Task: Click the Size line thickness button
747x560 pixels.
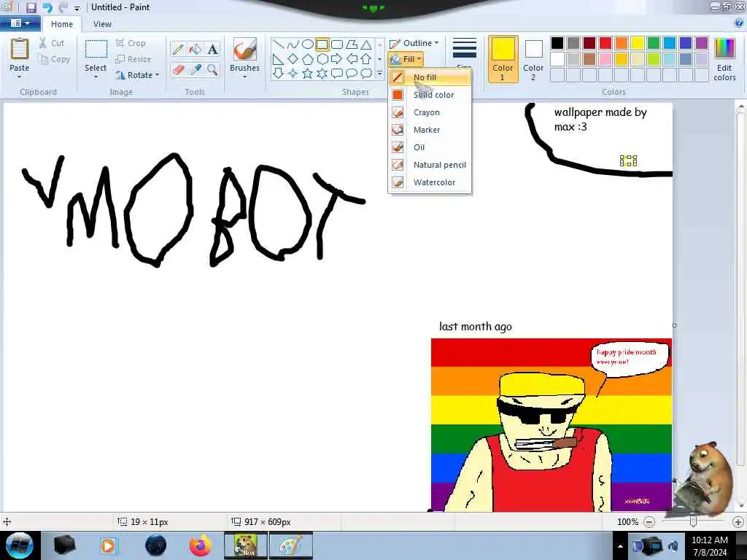Action: click(465, 52)
